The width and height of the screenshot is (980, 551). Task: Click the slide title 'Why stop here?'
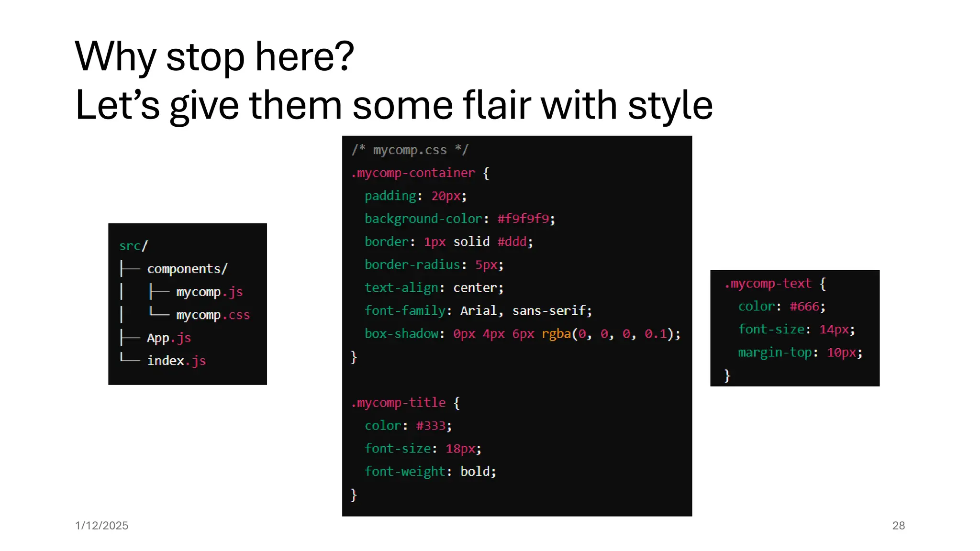(214, 56)
